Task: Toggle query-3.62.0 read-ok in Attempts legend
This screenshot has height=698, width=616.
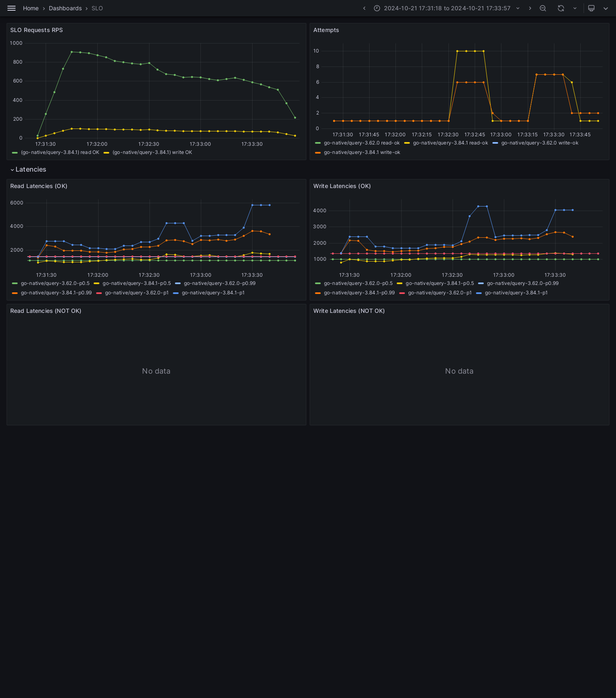Action: 362,143
